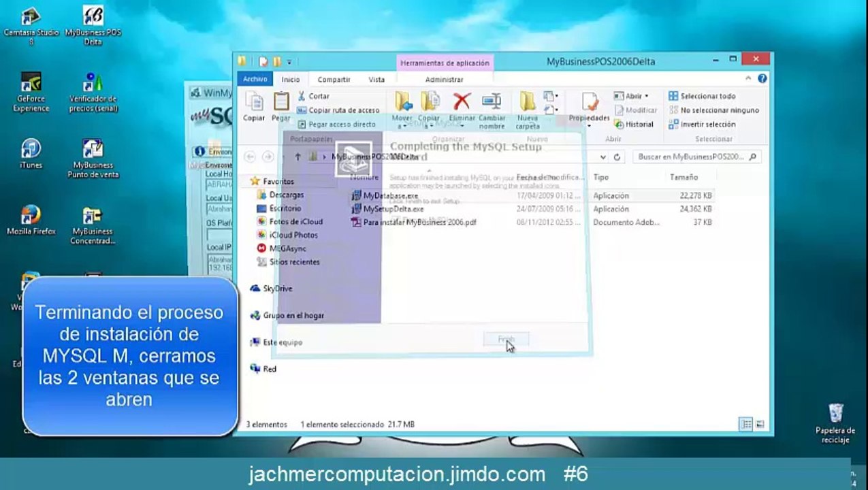Switch to Administrar ribbon tab
Viewport: 868px width, 490px height.
(x=444, y=80)
